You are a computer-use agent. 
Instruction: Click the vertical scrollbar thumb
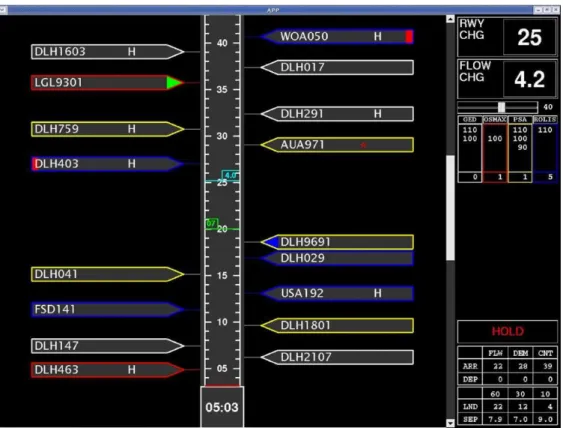point(450,208)
